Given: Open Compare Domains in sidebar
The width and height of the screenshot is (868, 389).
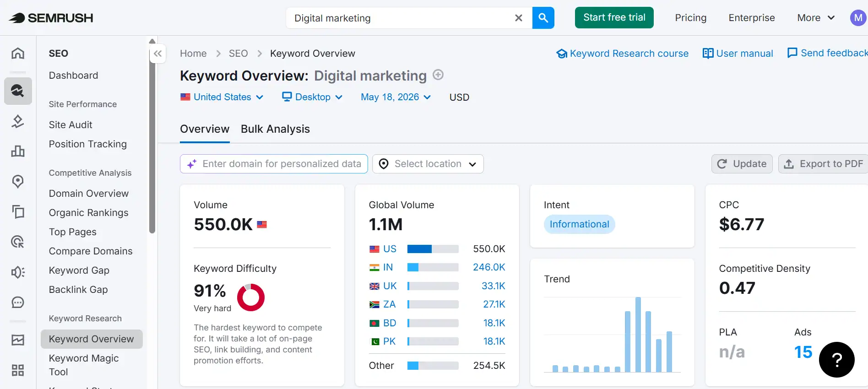Looking at the screenshot, I should click(91, 251).
